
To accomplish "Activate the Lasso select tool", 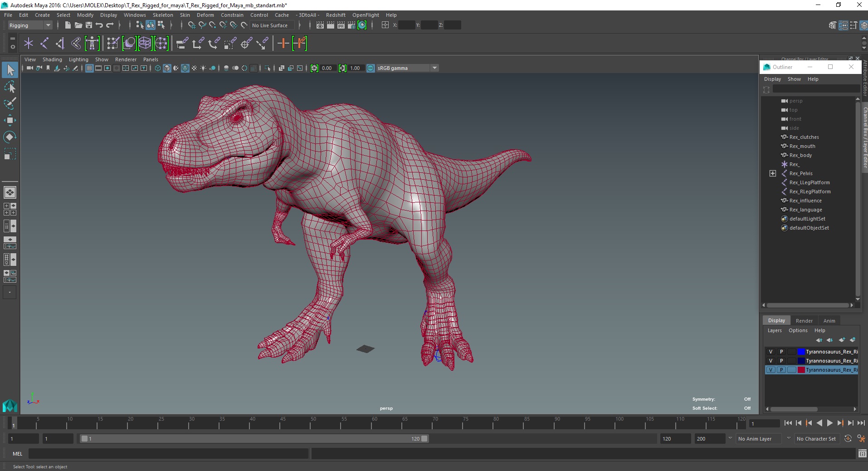I will (x=10, y=87).
